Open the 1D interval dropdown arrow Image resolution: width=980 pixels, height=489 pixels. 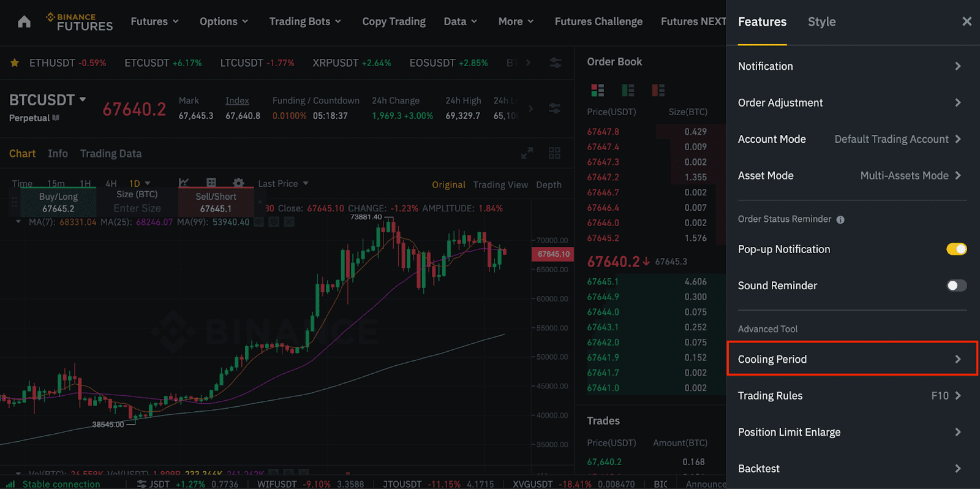coord(148,183)
